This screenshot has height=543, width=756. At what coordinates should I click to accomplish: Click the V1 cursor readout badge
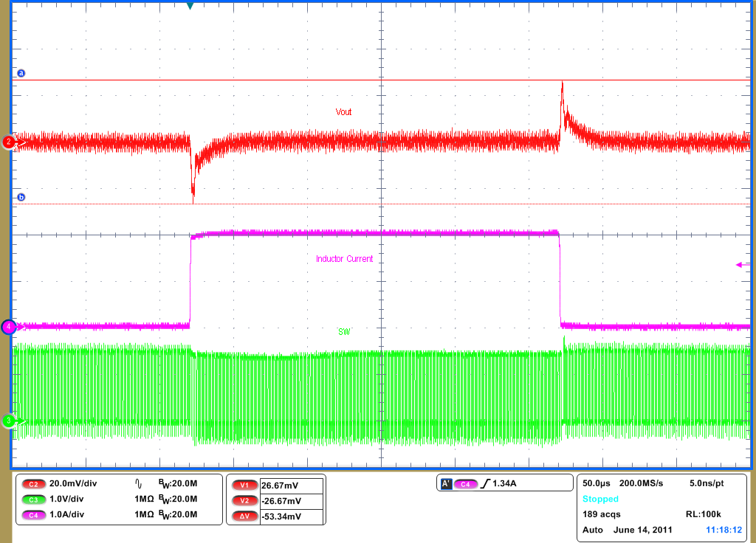(244, 485)
